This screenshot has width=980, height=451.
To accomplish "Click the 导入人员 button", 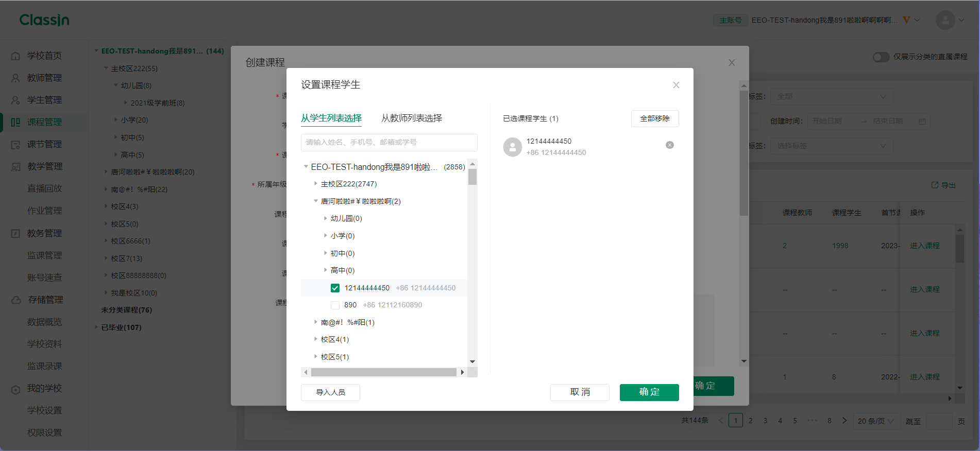I will click(330, 392).
